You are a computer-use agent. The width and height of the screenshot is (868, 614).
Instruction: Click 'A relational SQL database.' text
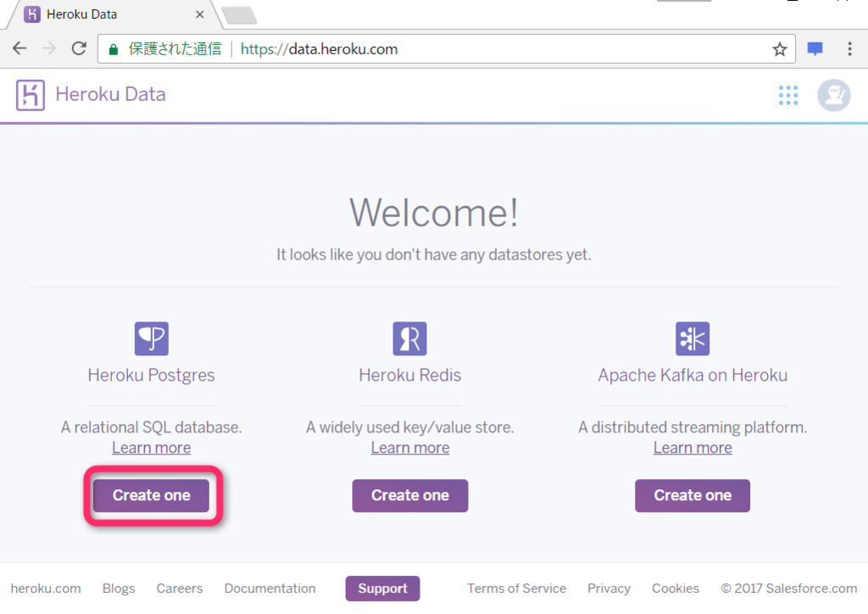click(x=151, y=427)
